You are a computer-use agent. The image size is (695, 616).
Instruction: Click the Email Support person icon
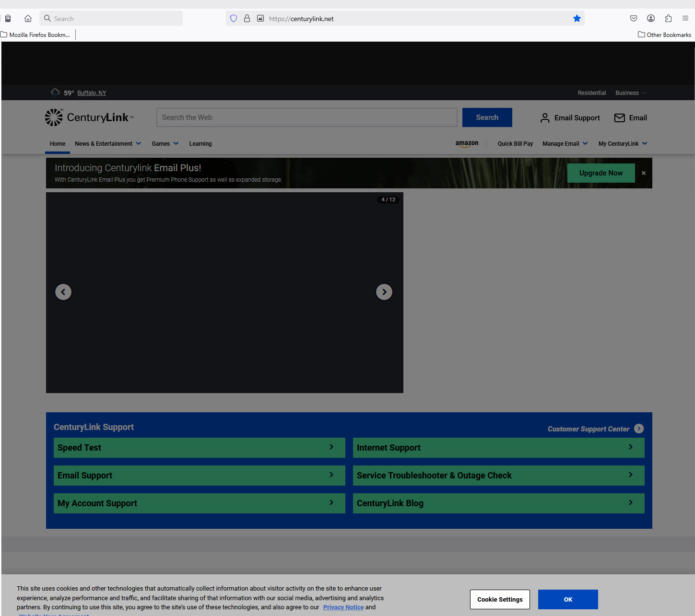click(x=545, y=118)
